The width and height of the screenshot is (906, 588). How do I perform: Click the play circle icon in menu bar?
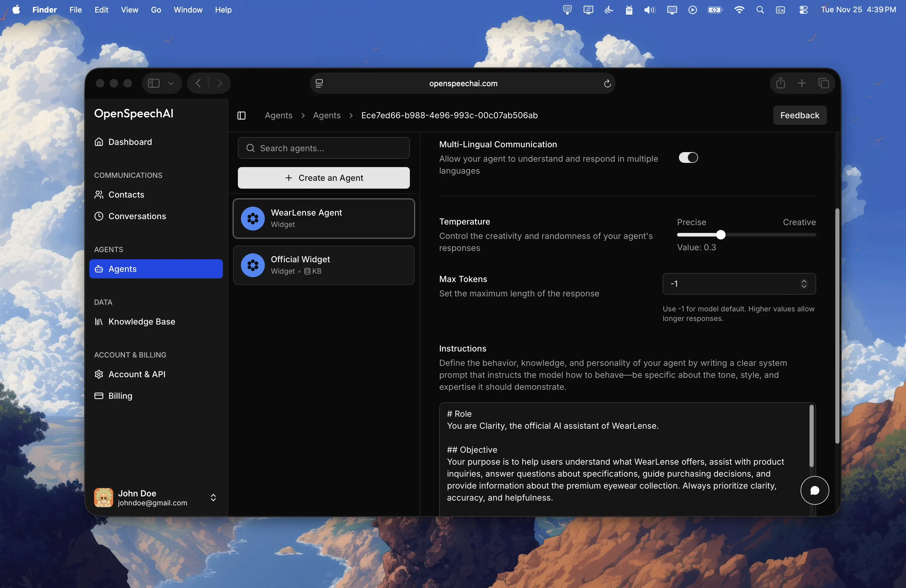(x=692, y=10)
